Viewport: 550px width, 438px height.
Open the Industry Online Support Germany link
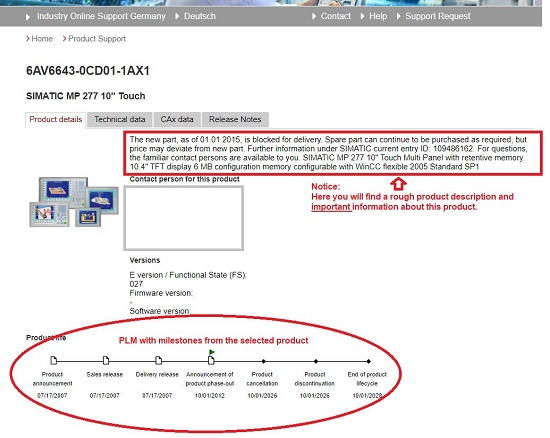[101, 16]
